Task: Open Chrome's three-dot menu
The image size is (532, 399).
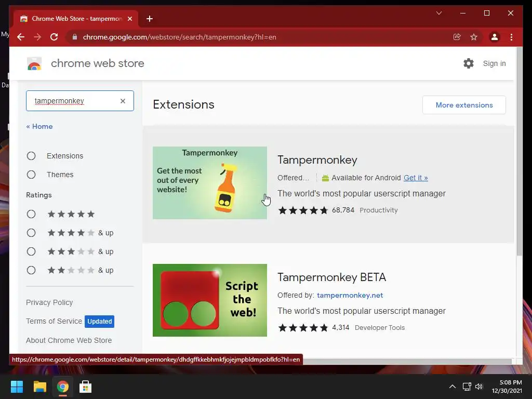Action: 511,37
